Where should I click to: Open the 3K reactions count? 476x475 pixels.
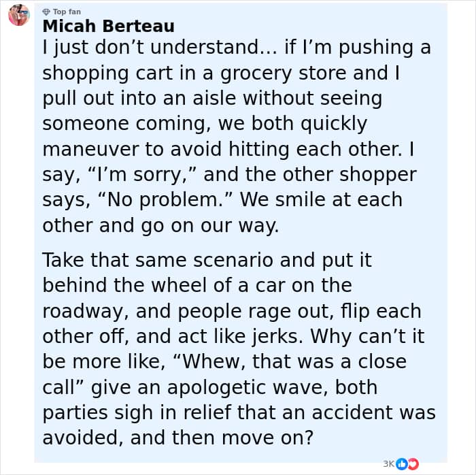point(388,463)
